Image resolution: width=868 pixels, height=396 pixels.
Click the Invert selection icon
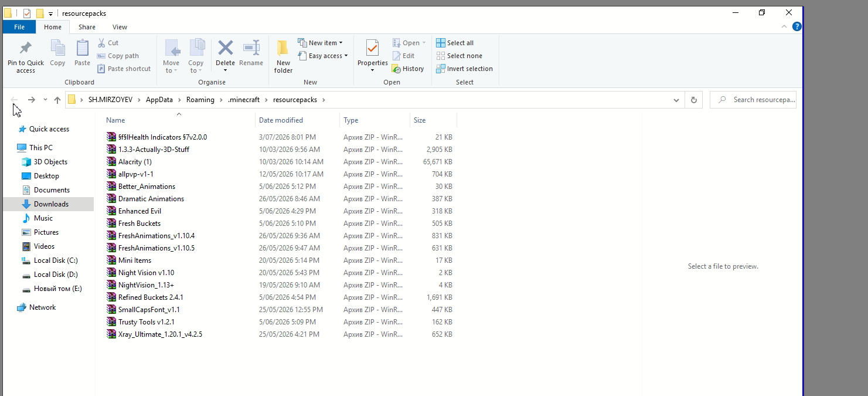[441, 69]
